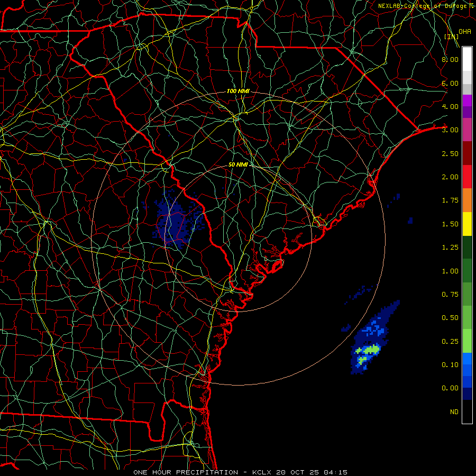Click the 1.75 legend value
The image size is (476, 476).
click(x=450, y=200)
